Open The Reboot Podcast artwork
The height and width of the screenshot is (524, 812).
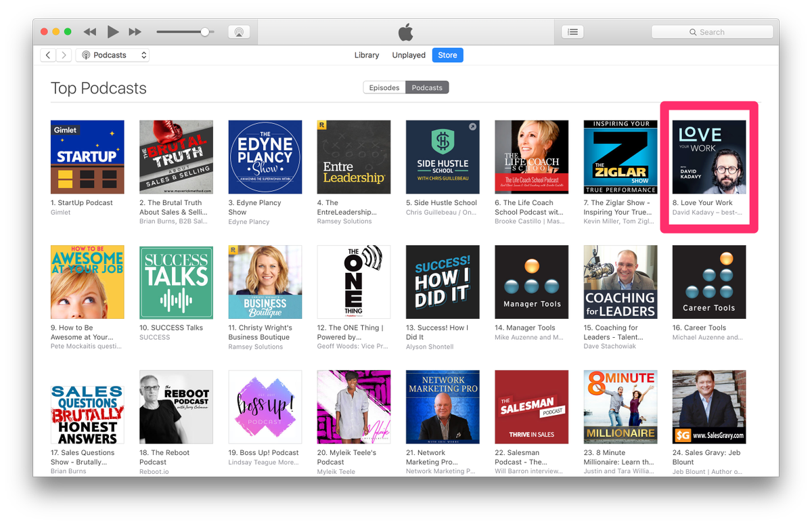tap(176, 407)
